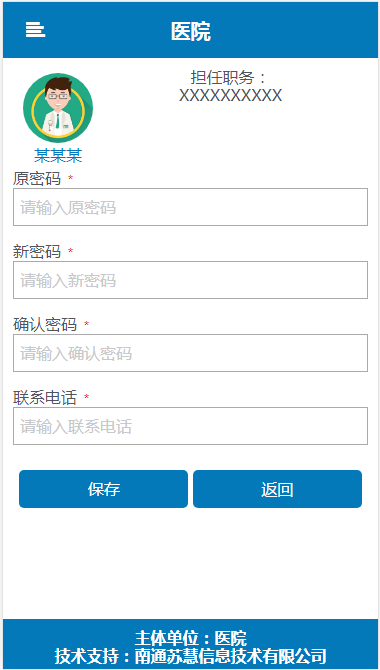Focus the 请输入确认密码 input field

point(190,353)
